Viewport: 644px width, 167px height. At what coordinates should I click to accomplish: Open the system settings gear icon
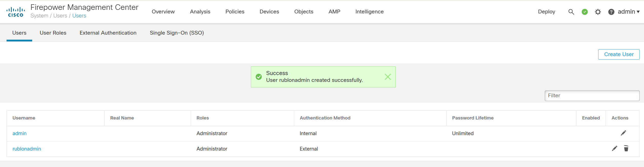point(598,12)
